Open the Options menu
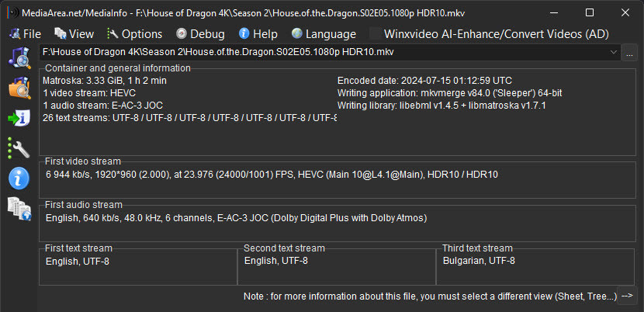644x312 pixels. coord(135,33)
